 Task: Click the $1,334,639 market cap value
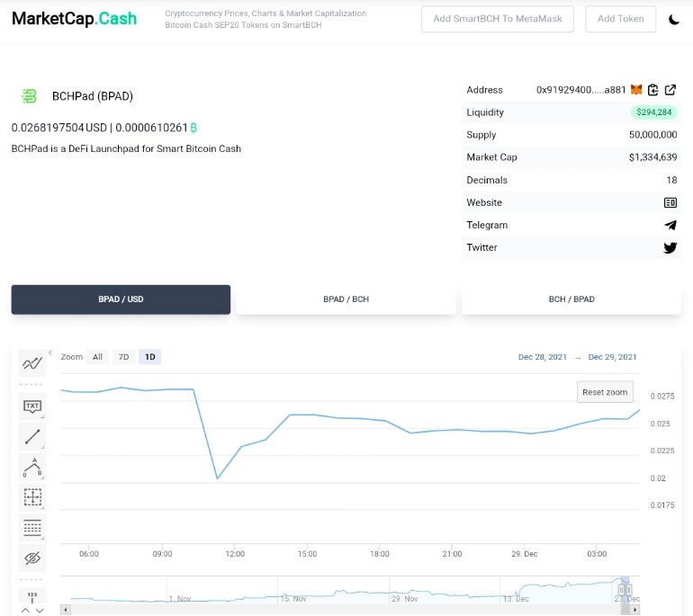click(x=652, y=157)
